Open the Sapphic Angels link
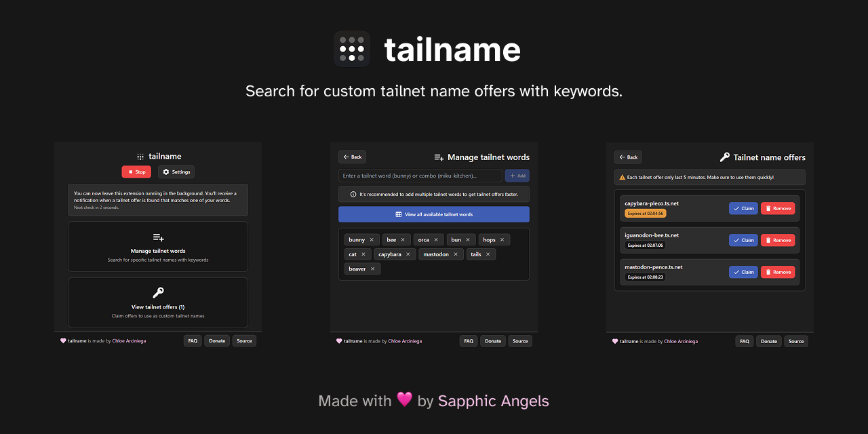Viewport: 868px width, 434px height. 494,401
